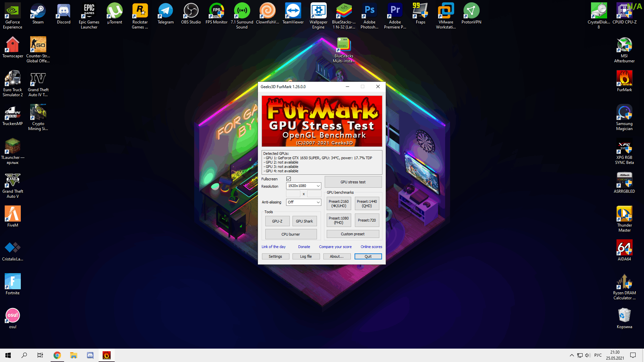Click About in FurMark dialog
Image resolution: width=644 pixels, height=362 pixels.
pos(337,256)
